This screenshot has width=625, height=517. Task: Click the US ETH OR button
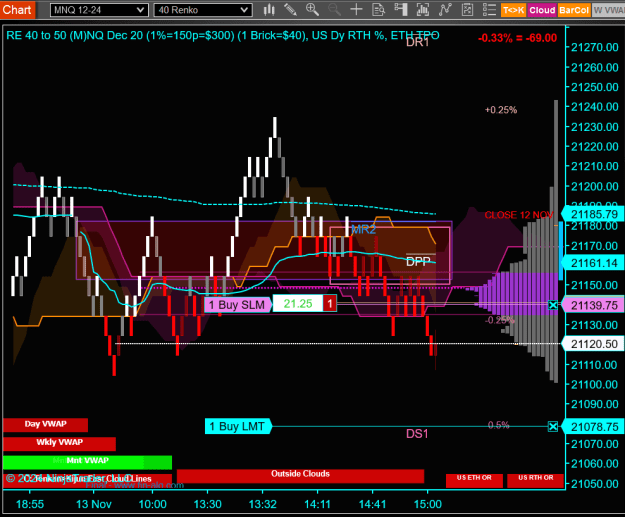(x=474, y=480)
